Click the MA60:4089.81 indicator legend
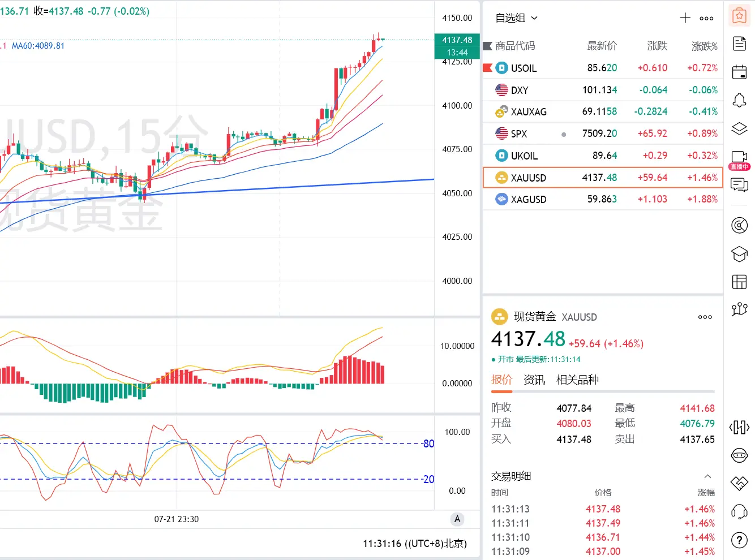Screen dimensions: 755x560 (x=38, y=46)
